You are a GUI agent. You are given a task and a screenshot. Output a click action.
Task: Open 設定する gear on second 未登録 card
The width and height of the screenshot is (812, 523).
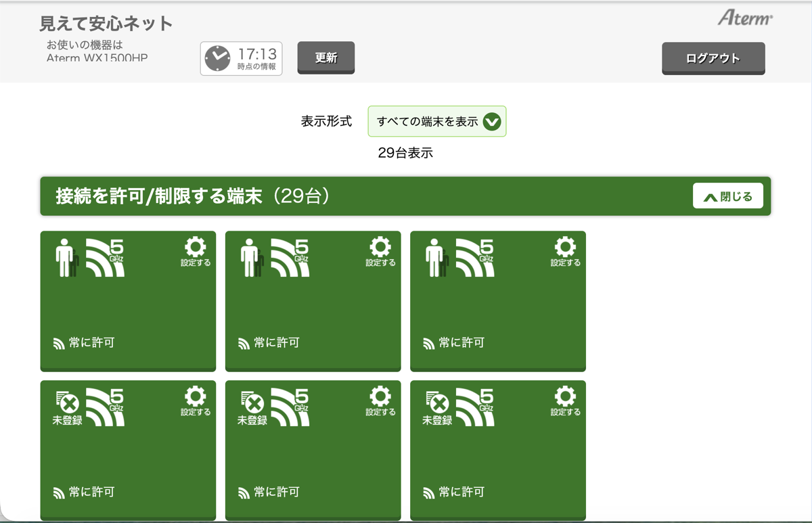click(380, 401)
